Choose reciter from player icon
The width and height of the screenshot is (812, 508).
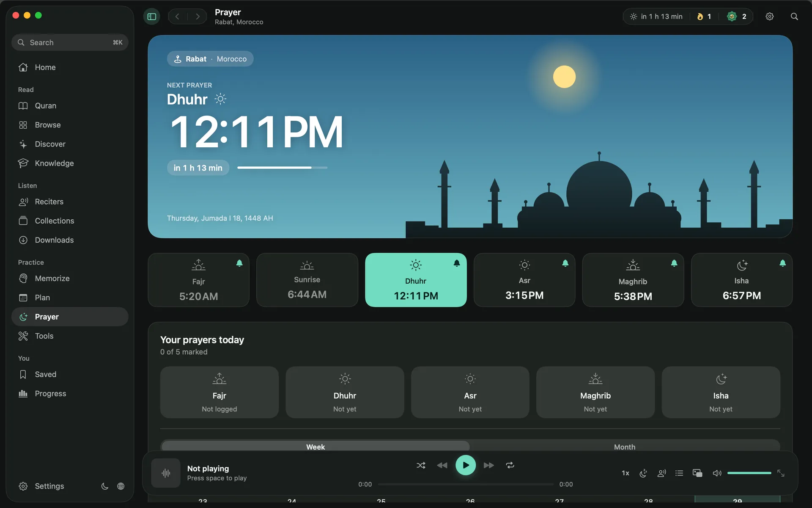coord(662,473)
